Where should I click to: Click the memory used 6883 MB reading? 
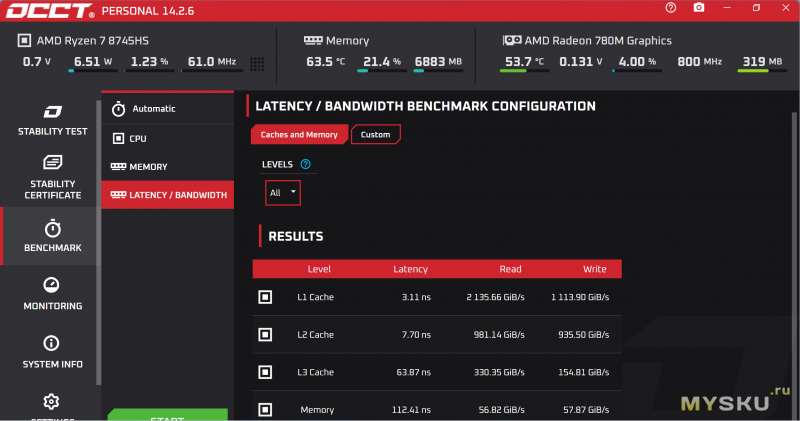(x=438, y=62)
